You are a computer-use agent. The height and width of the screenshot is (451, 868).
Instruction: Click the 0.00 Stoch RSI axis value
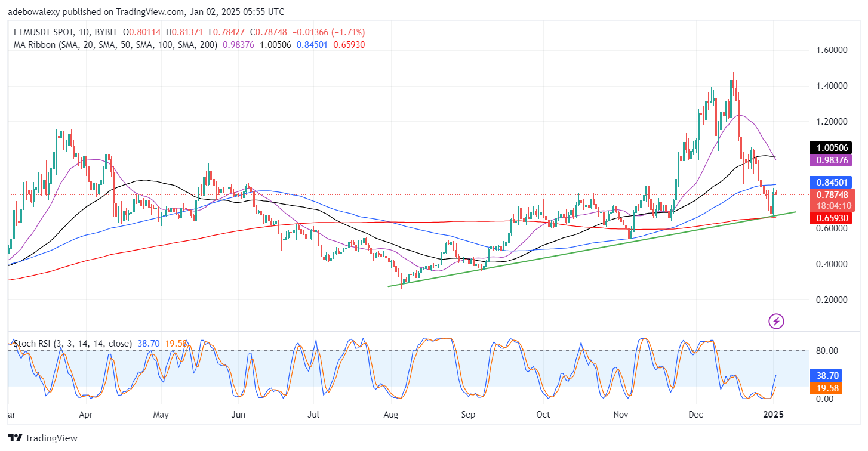[826, 399]
